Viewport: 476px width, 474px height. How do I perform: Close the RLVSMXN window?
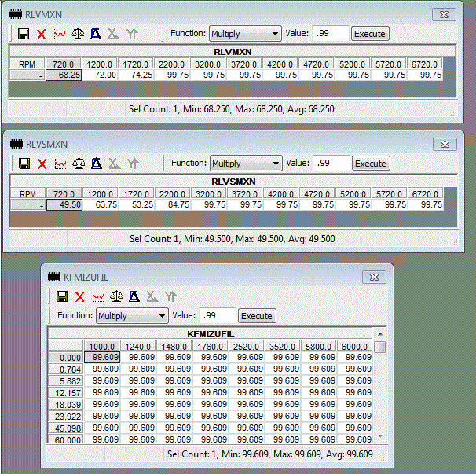click(445, 145)
